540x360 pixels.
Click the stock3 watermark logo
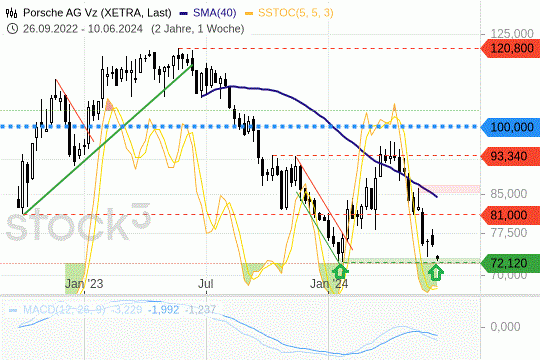78,222
